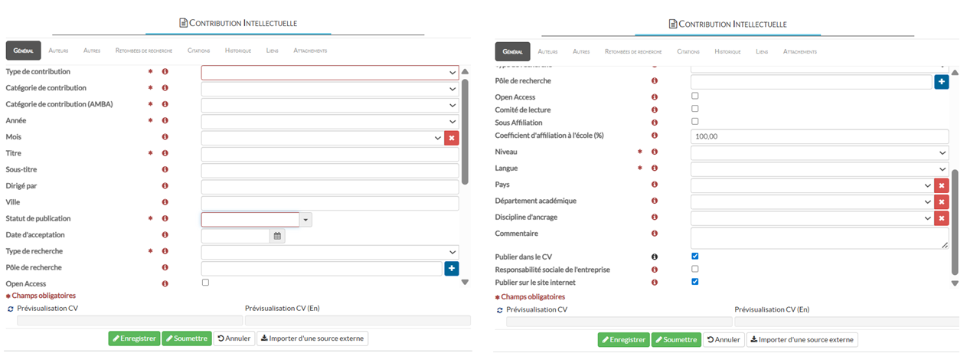Open Citations tab in right panel
This screenshot has width=980, height=363.
[688, 52]
